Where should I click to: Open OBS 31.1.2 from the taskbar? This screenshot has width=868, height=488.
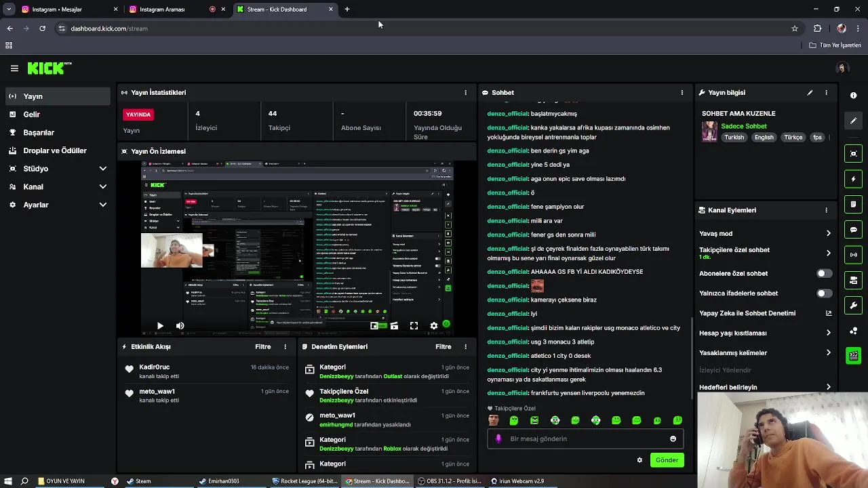(x=449, y=481)
